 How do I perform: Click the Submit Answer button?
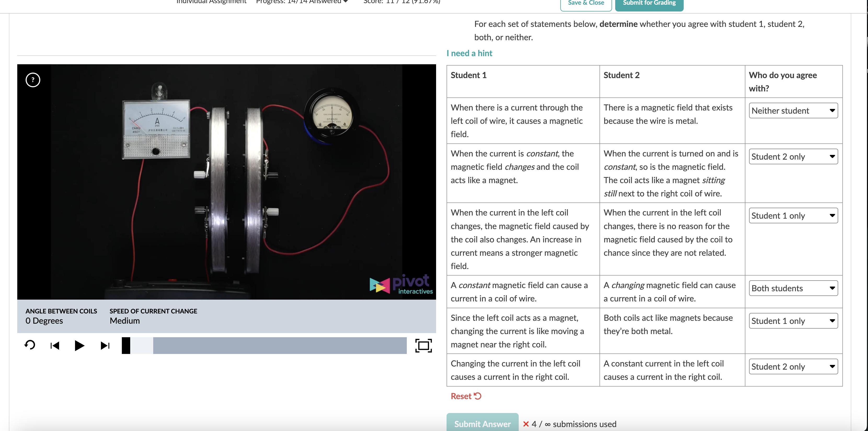482,423
